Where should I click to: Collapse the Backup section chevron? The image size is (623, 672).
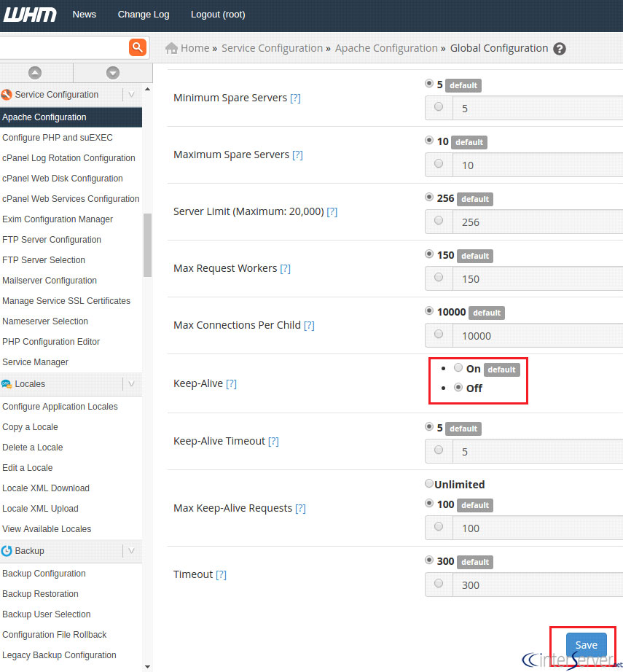(132, 551)
